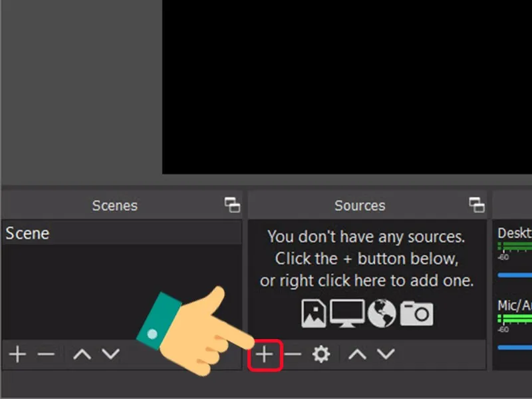Move source up with the up arrow
This screenshot has height=399, width=532.
357,354
